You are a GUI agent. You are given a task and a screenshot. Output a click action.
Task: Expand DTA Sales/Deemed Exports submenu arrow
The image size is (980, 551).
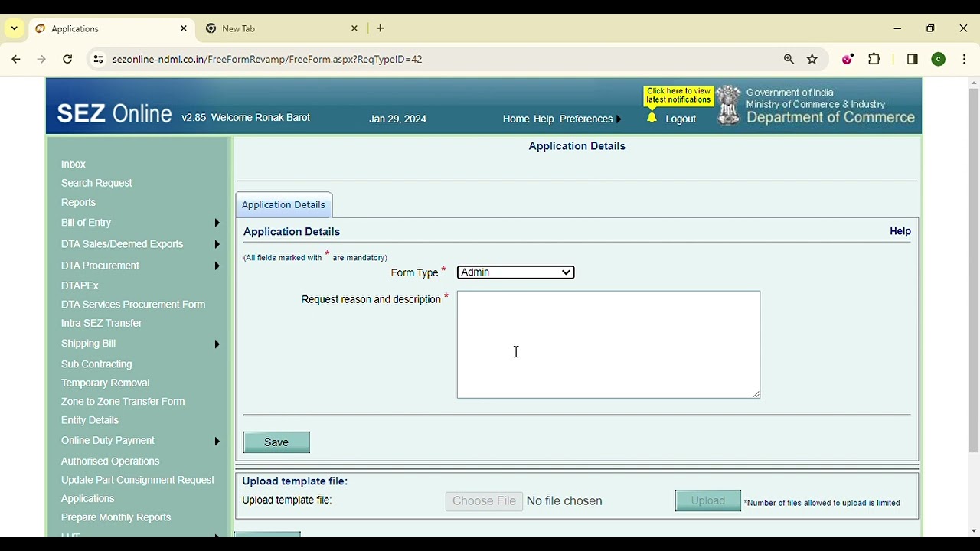click(217, 244)
